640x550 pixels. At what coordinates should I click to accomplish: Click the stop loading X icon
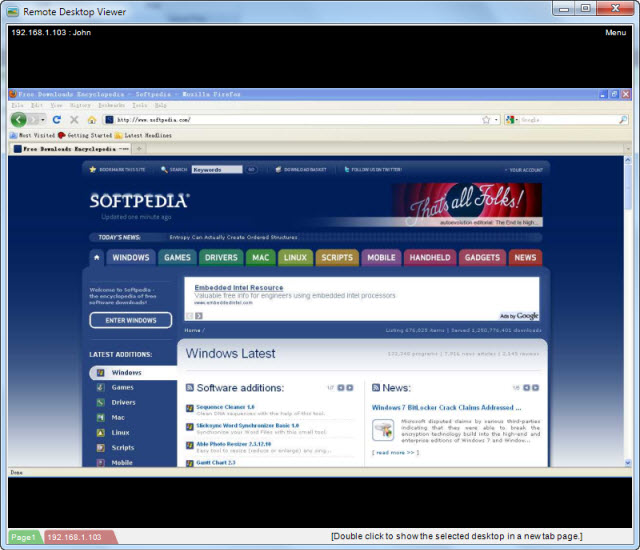coord(74,120)
